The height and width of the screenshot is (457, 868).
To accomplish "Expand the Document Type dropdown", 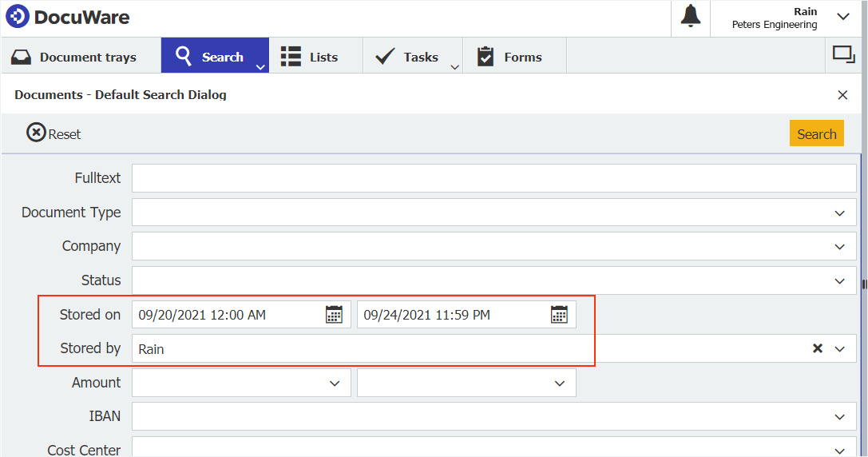I will click(x=839, y=213).
